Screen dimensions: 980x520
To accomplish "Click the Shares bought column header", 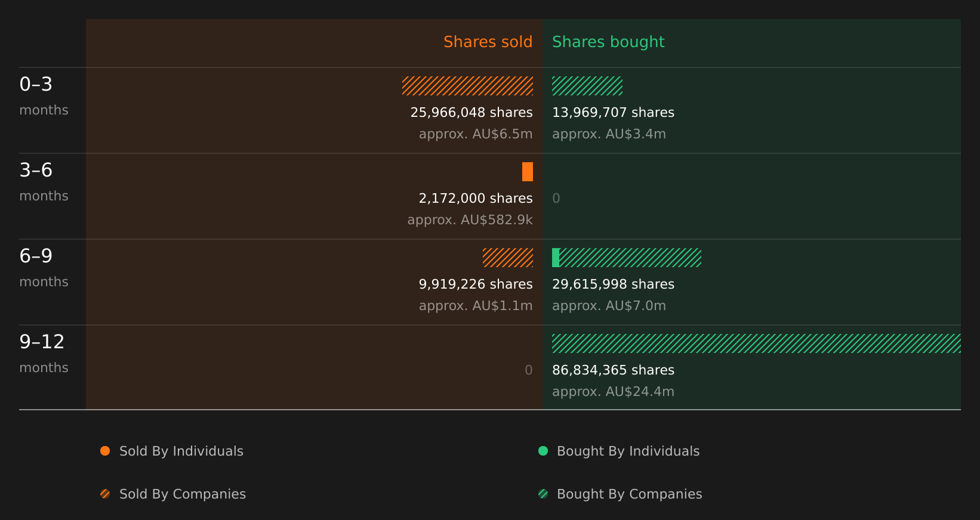I will (x=608, y=42).
